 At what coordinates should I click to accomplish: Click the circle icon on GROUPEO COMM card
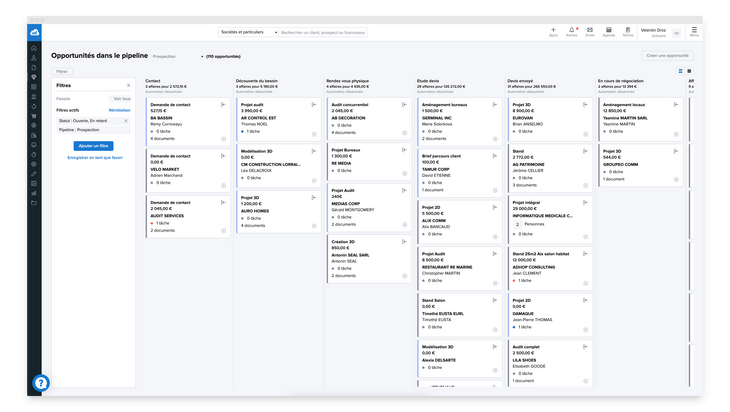click(676, 180)
